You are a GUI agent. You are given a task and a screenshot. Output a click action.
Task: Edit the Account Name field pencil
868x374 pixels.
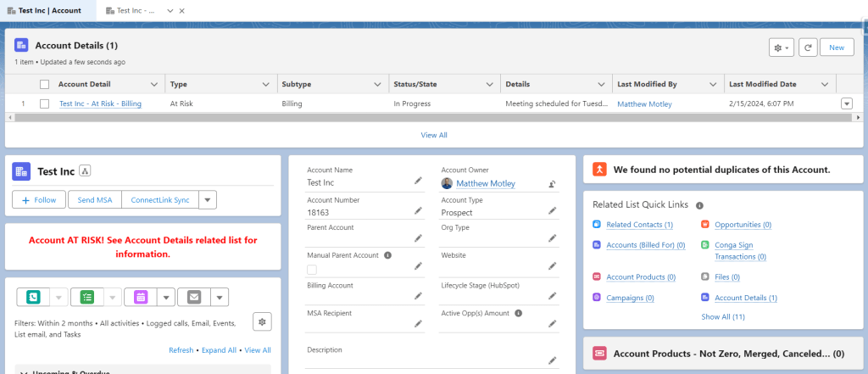click(x=418, y=181)
